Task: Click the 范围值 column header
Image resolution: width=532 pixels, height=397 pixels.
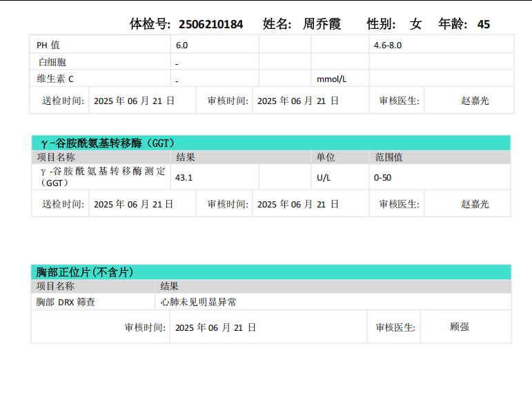Action: coord(388,157)
